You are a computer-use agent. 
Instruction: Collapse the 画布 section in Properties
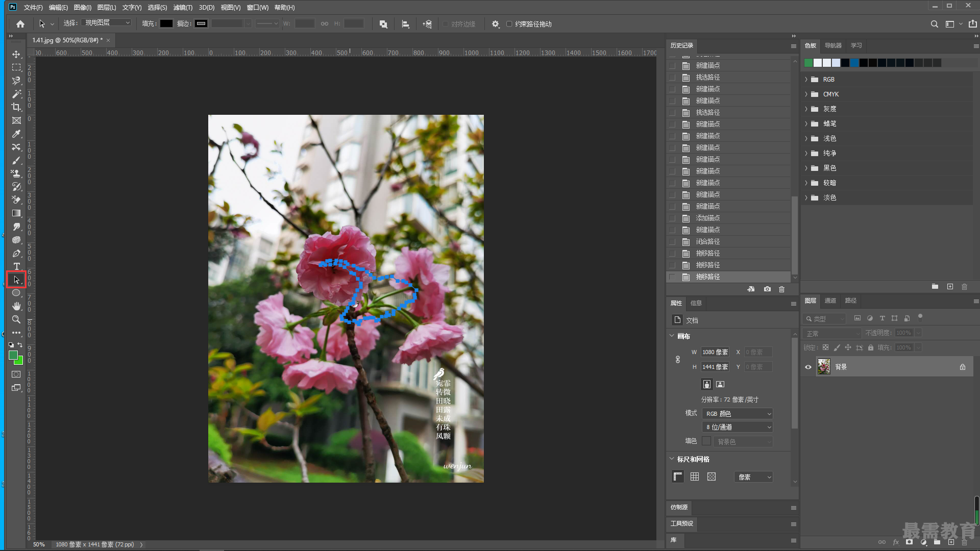672,336
